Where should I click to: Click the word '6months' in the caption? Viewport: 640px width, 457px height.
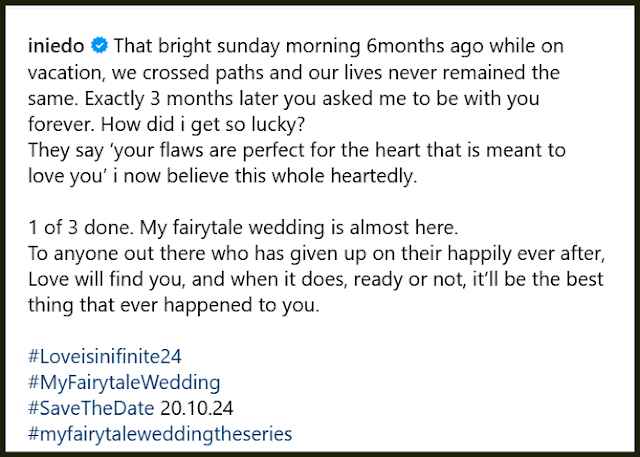point(404,46)
